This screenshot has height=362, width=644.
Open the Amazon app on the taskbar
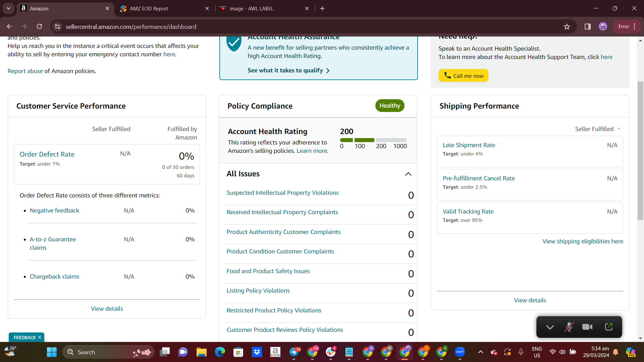click(275, 352)
